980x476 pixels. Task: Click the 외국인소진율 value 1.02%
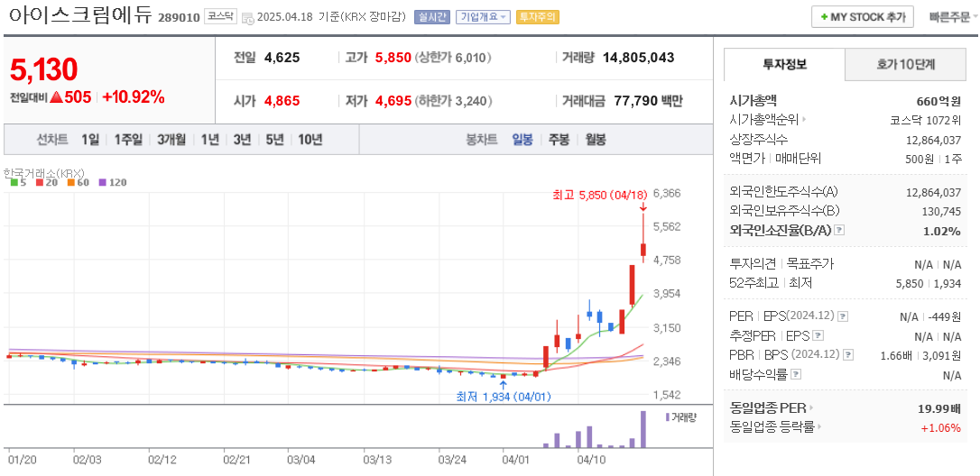(x=942, y=231)
